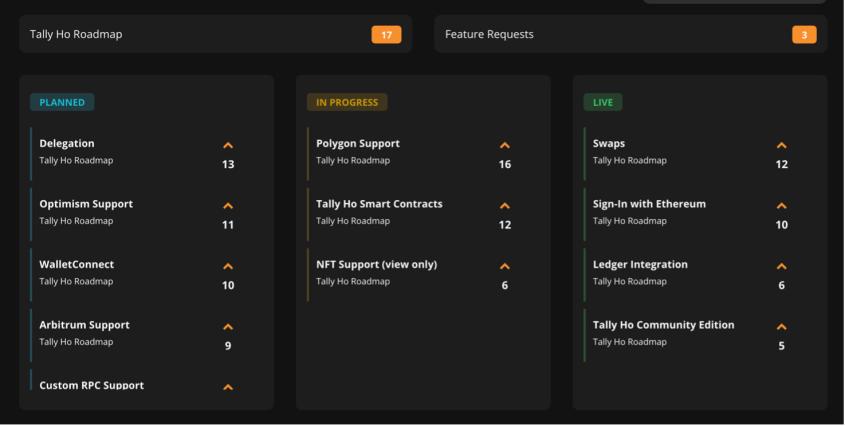This screenshot has width=845, height=427.
Task: Open the Polygon Support post
Action: (358, 143)
